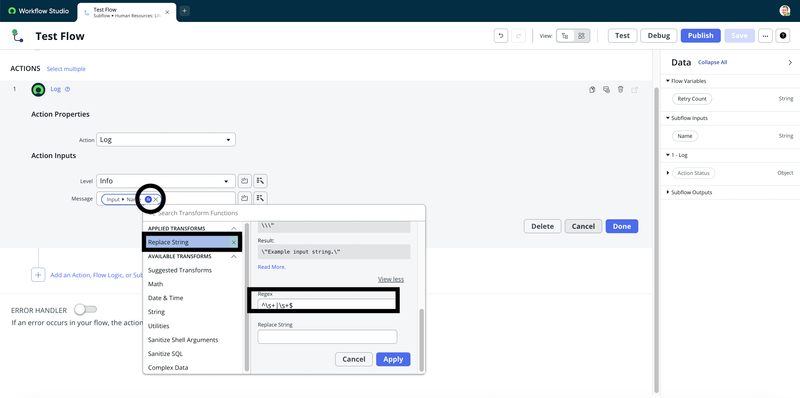
Task: Click the undo arrow button
Action: tap(501, 36)
